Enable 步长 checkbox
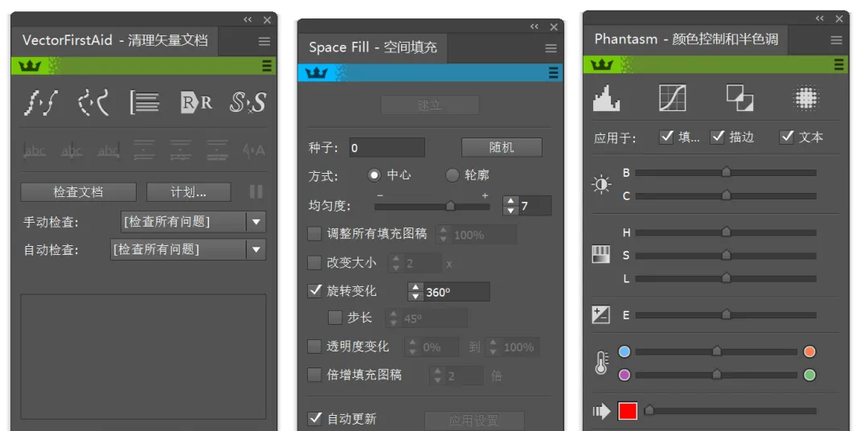868x431 pixels. pos(335,318)
